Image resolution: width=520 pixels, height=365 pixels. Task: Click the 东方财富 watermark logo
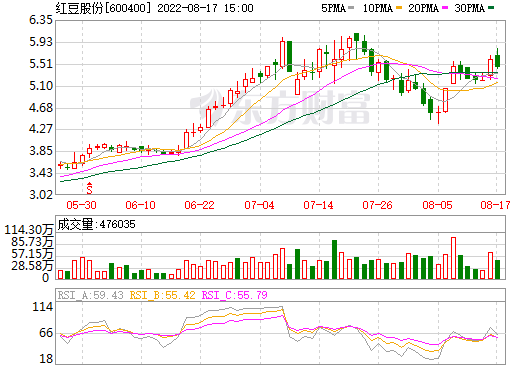pos(280,107)
